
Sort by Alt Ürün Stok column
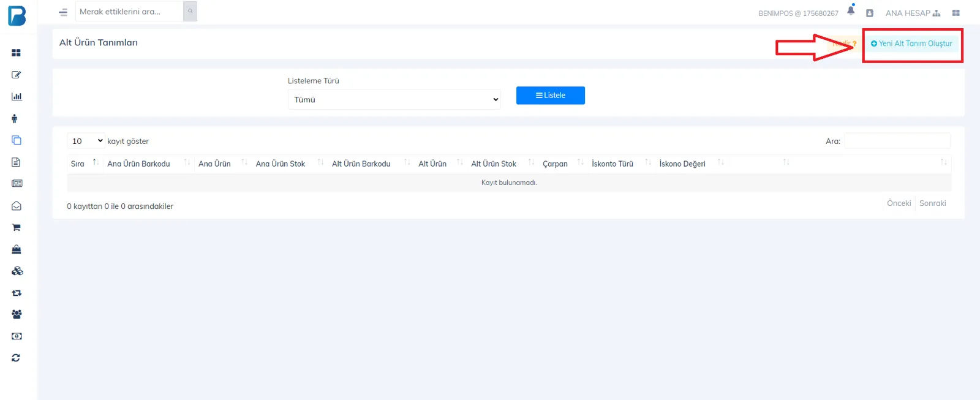point(503,164)
